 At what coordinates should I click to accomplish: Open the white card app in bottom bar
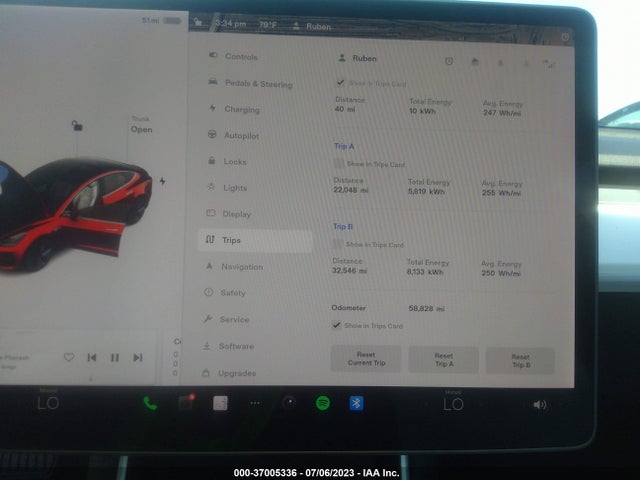pyautogui.click(x=220, y=403)
